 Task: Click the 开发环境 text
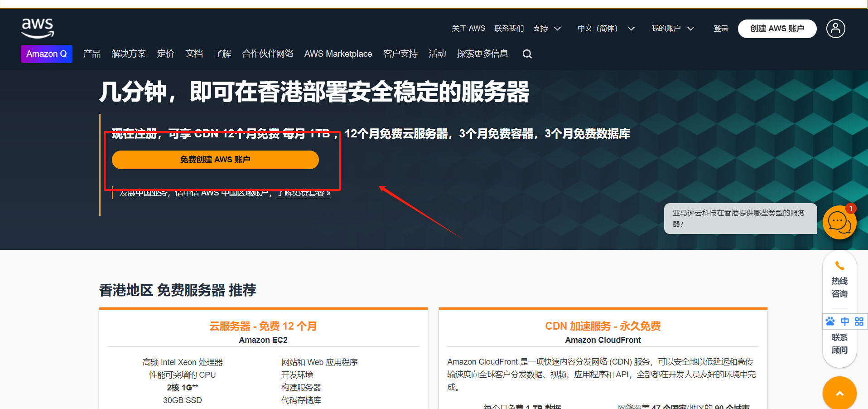coord(297,375)
